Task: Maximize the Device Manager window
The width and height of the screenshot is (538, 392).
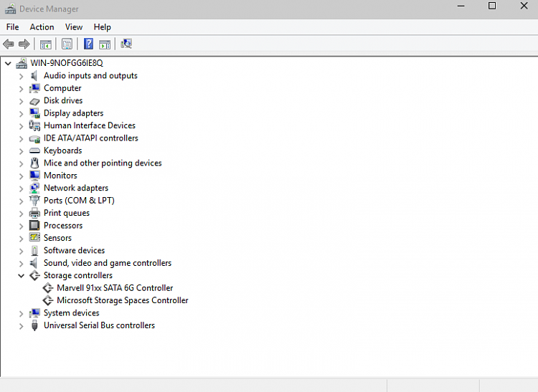Action: click(492, 6)
